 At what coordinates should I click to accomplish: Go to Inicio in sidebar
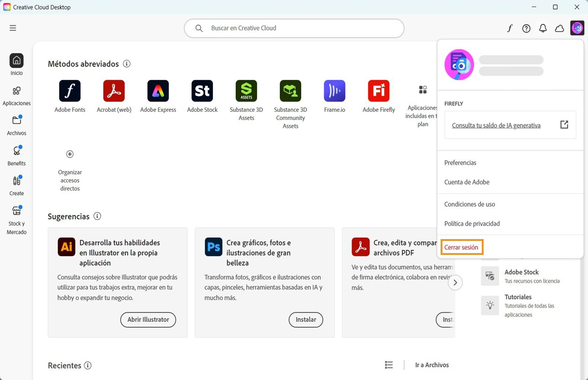17,65
